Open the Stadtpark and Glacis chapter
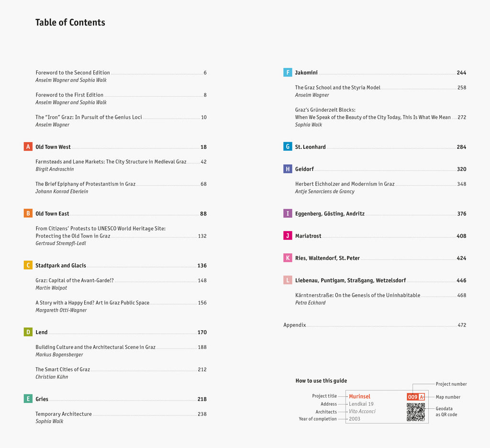The image size is (490, 448). [61, 266]
